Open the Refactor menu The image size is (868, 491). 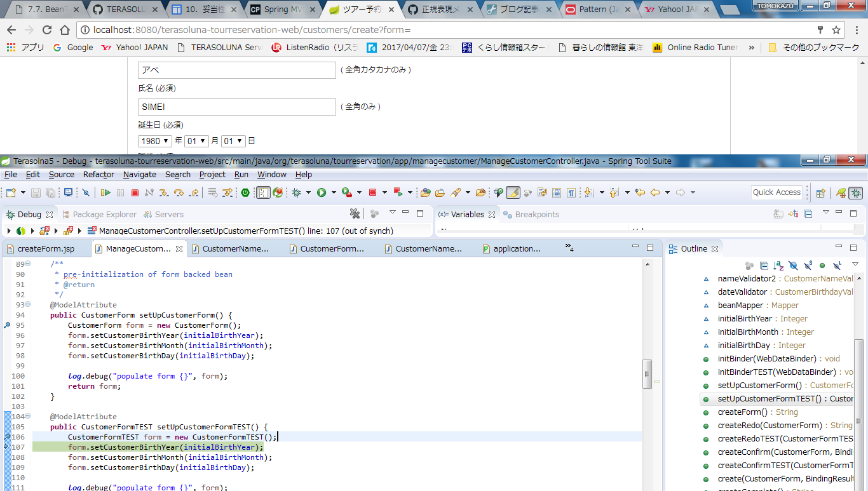(x=98, y=174)
